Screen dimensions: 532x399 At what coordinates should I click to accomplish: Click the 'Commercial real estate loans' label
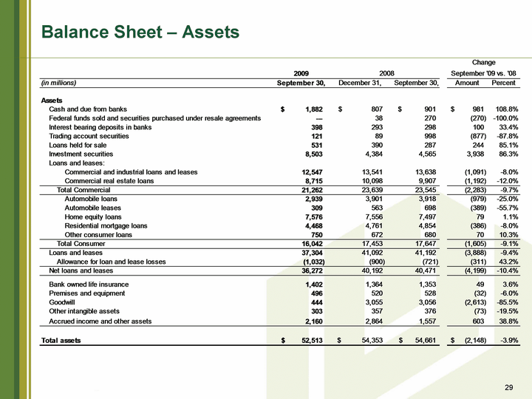tap(109, 181)
